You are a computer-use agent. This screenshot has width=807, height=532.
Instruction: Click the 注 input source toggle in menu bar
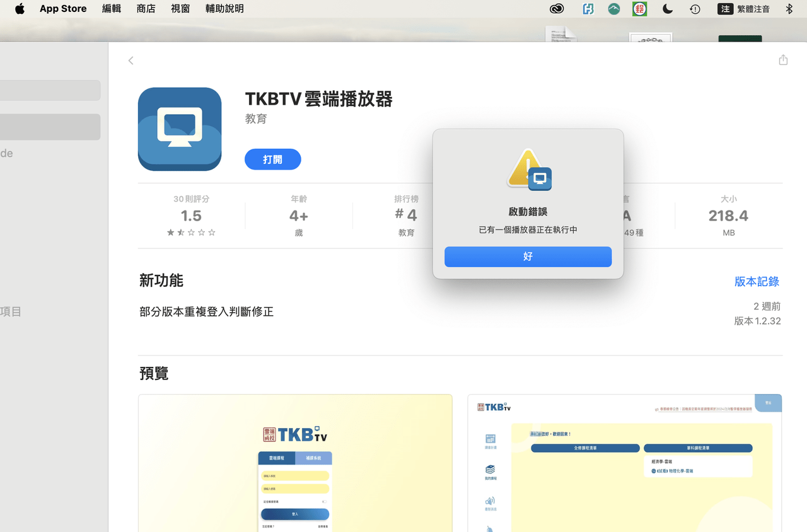tap(725, 9)
